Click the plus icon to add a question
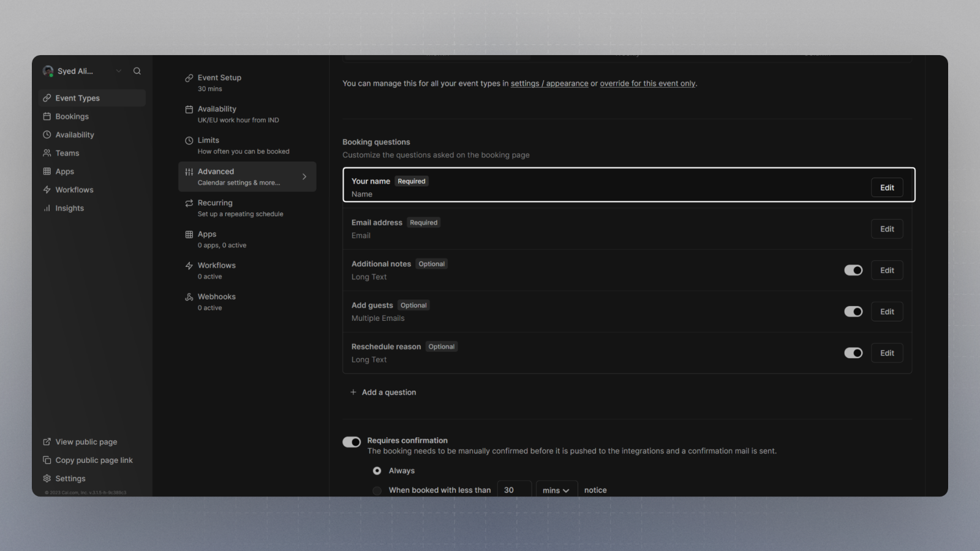The width and height of the screenshot is (980, 551). pyautogui.click(x=353, y=392)
